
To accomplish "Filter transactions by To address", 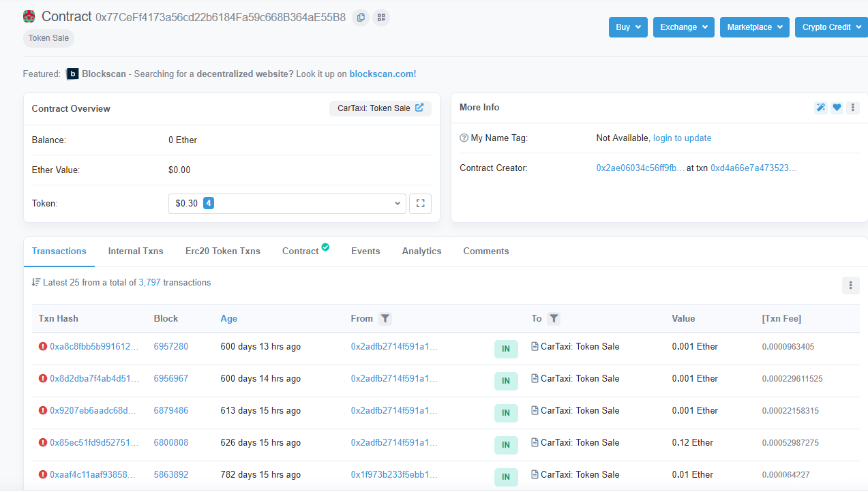I will [554, 318].
